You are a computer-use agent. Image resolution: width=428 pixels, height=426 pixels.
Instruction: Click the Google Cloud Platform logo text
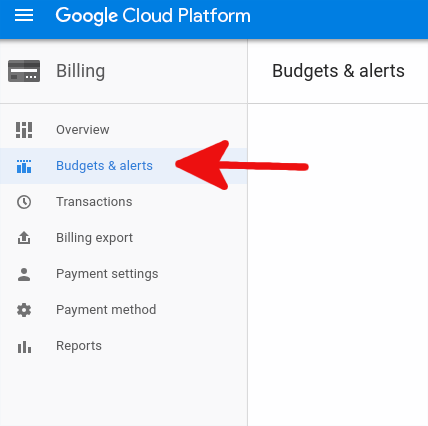click(x=153, y=16)
